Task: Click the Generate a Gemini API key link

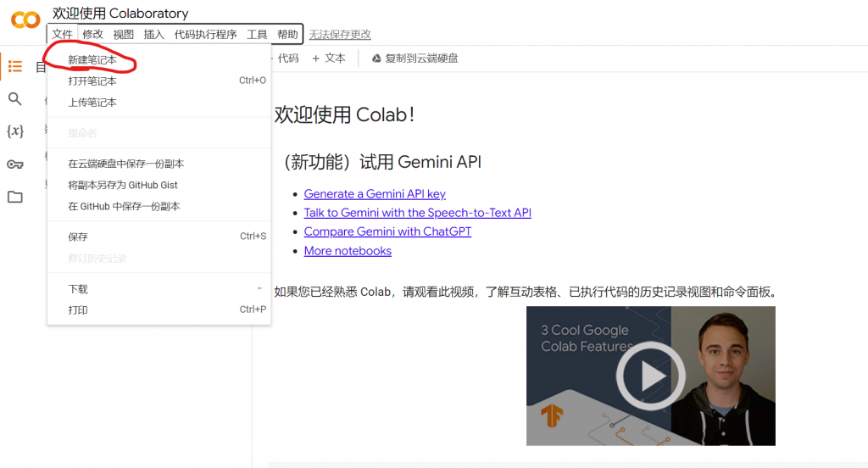Action: coord(375,194)
